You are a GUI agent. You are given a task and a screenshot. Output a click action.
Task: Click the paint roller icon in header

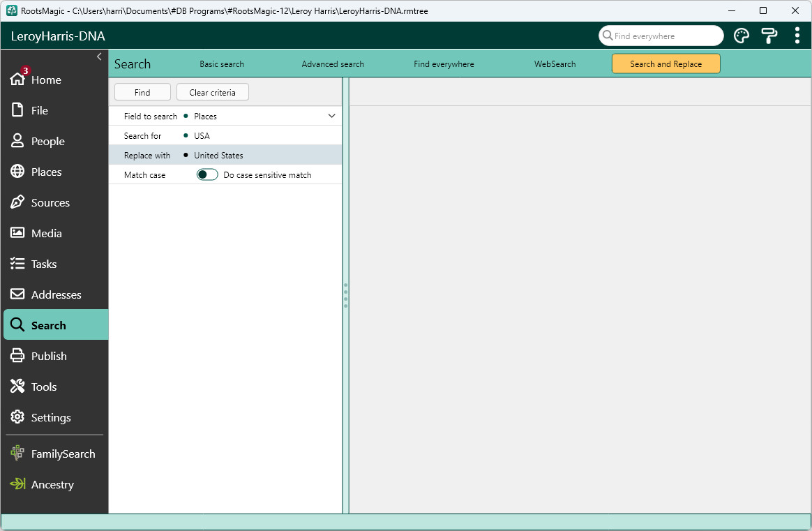tap(769, 36)
